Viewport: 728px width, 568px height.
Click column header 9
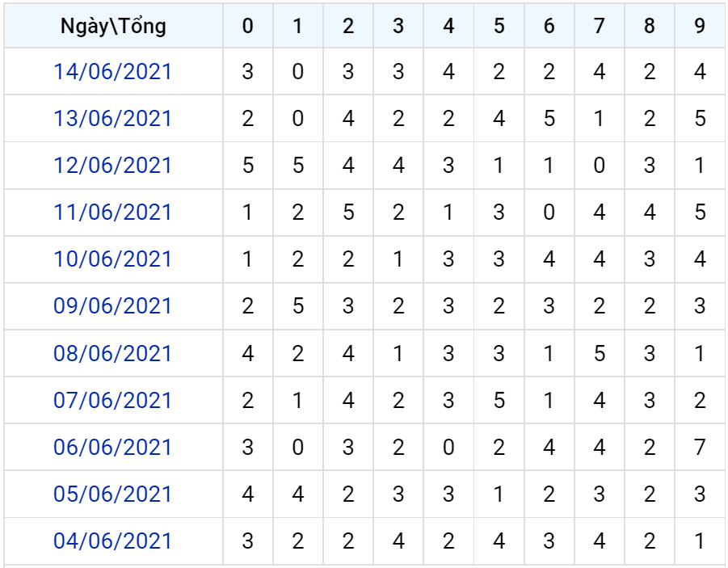tap(700, 26)
